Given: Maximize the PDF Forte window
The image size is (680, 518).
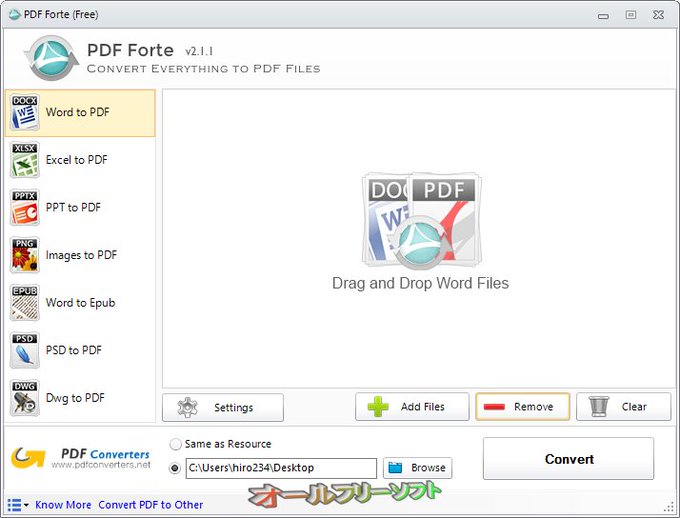Looking at the screenshot, I should click(631, 15).
